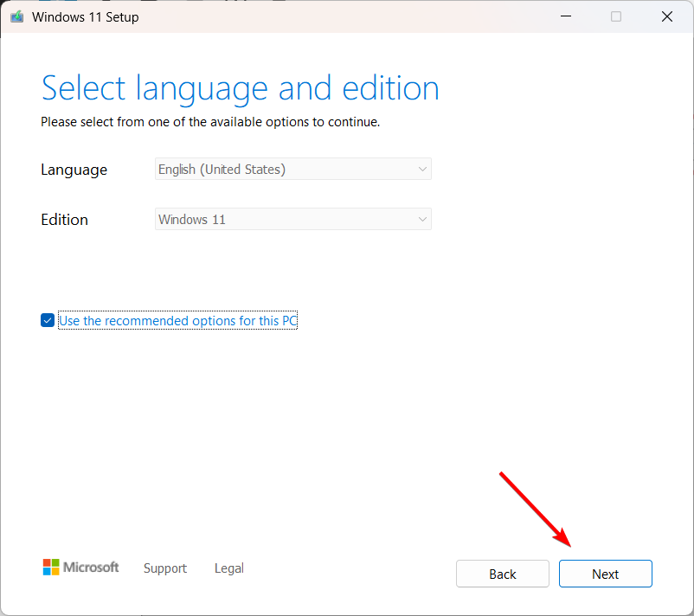Open the Legal link
The height and width of the screenshot is (616, 694).
tap(228, 568)
